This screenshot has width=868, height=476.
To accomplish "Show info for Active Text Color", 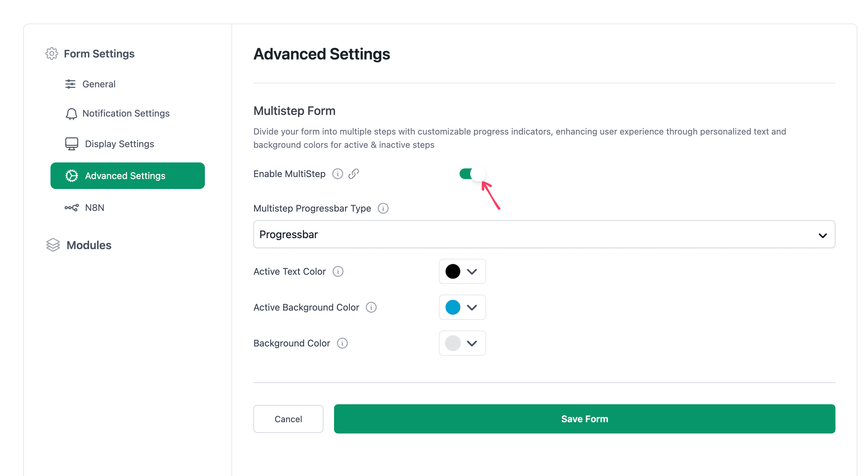I will tap(338, 271).
